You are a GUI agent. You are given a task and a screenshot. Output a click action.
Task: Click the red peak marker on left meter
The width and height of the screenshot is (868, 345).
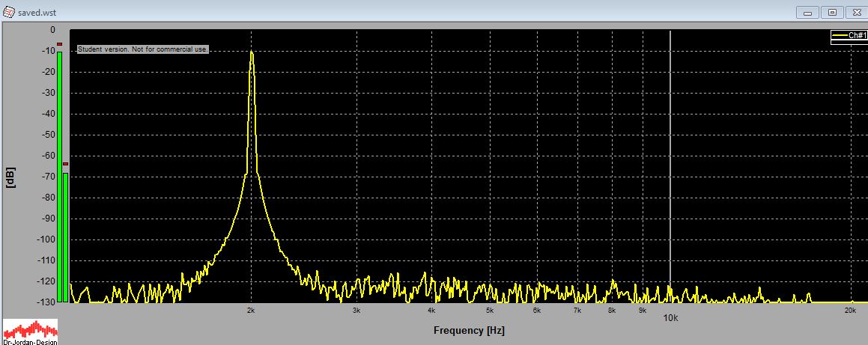[x=59, y=43]
